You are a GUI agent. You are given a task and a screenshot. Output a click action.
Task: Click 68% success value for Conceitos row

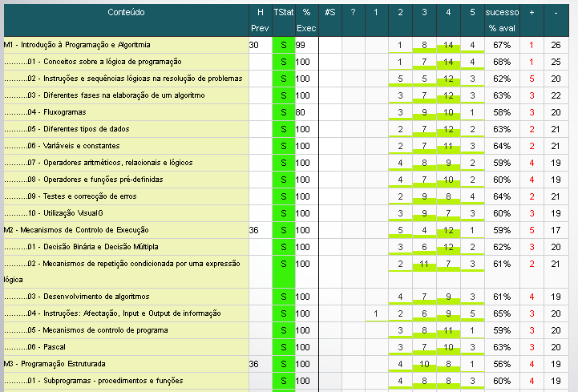coord(502,62)
